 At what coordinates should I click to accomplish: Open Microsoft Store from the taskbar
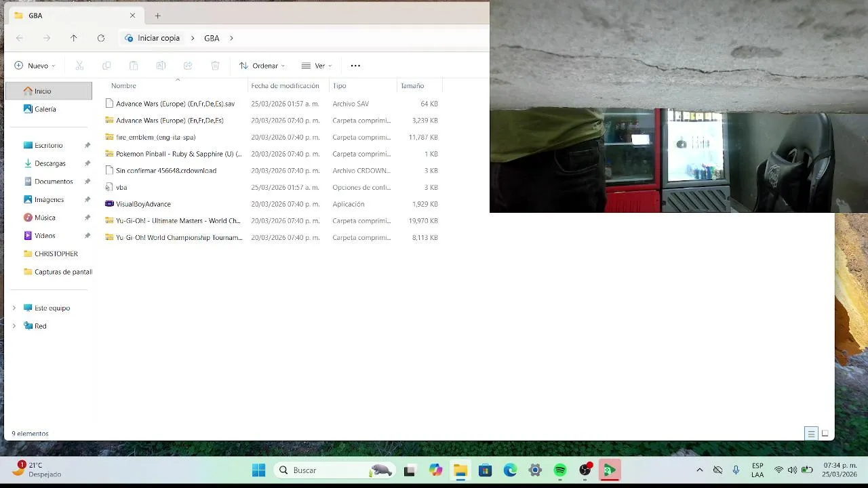tap(485, 470)
